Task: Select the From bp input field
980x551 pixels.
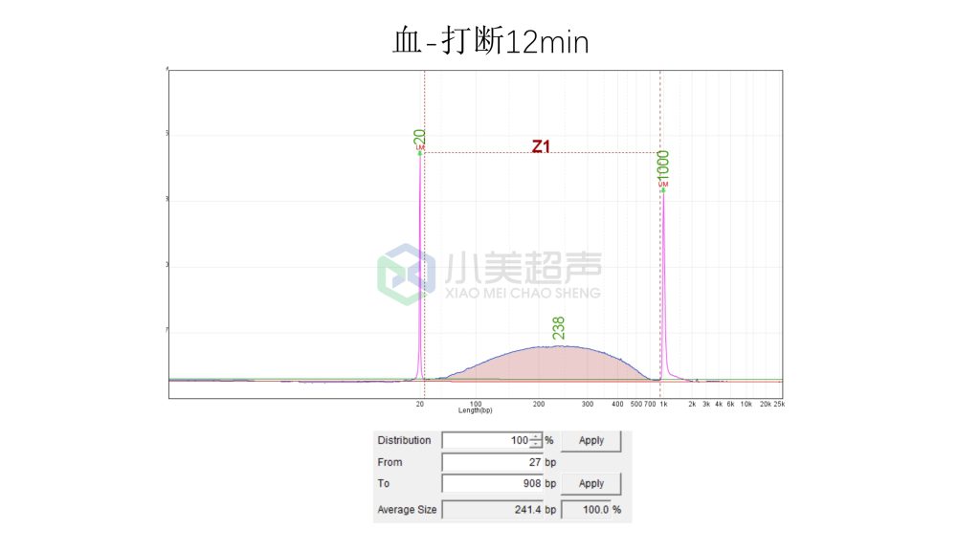Action: tap(492, 462)
